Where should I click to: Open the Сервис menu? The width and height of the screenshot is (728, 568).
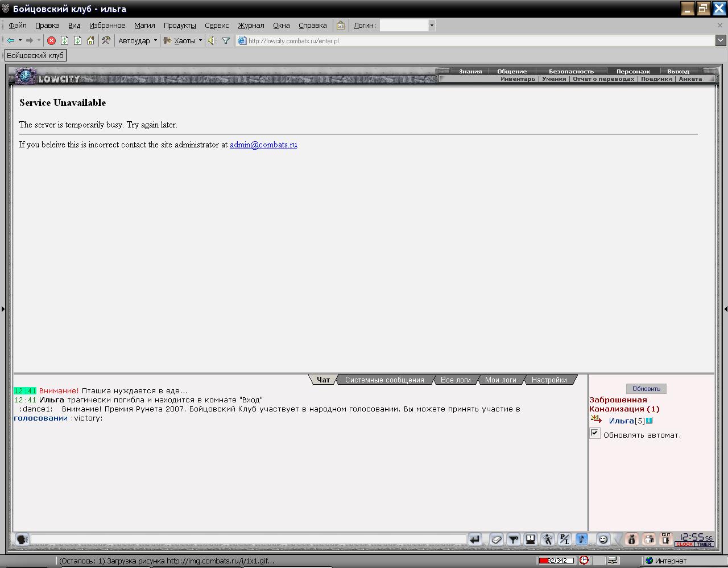[217, 25]
